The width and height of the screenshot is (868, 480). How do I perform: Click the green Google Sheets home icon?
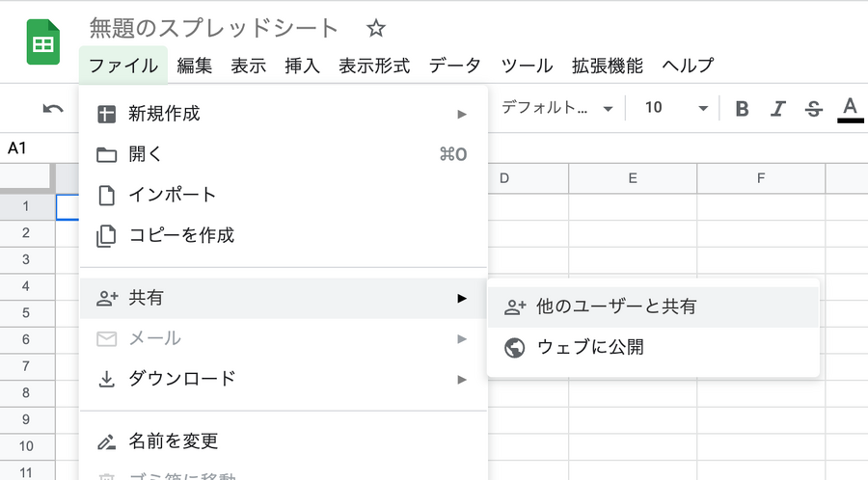pyautogui.click(x=43, y=42)
